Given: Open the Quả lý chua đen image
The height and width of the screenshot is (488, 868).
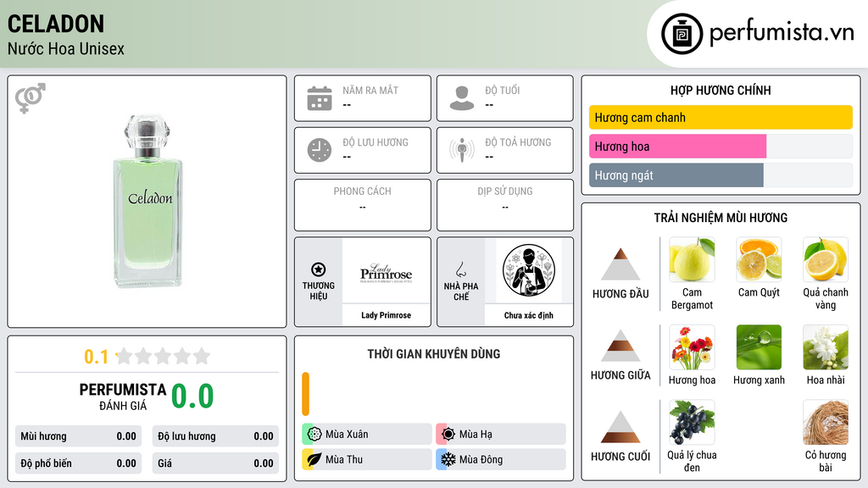Looking at the screenshot, I should click(692, 422).
